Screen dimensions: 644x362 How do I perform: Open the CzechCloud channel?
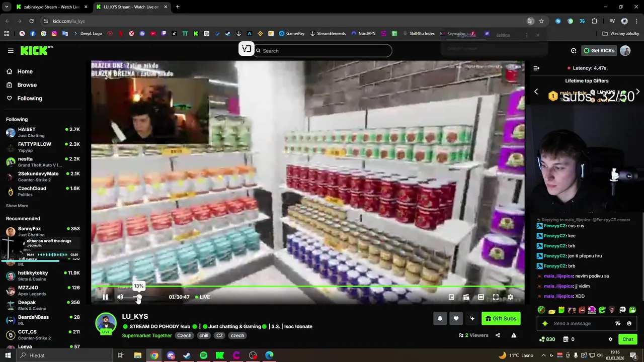(x=43, y=191)
